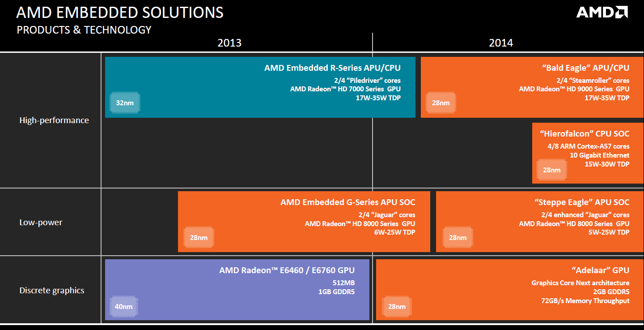Click 10 Gigabit Ethernet text
644x330 pixels.
coord(599,155)
